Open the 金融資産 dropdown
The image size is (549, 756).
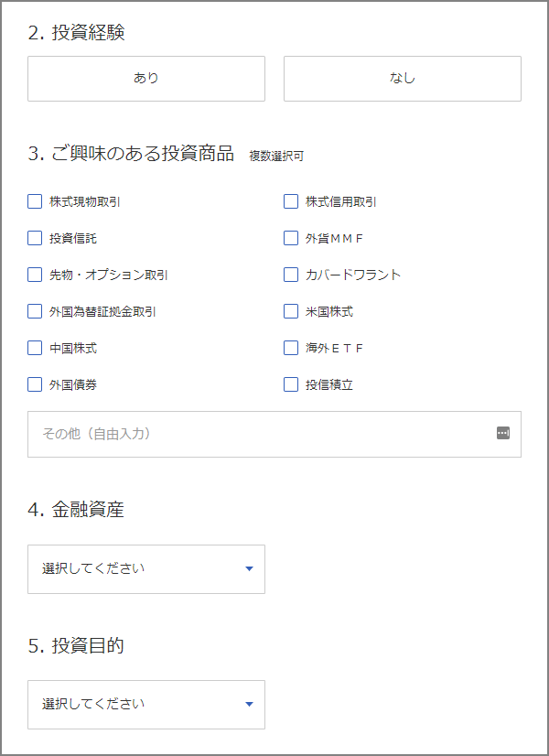point(146,569)
